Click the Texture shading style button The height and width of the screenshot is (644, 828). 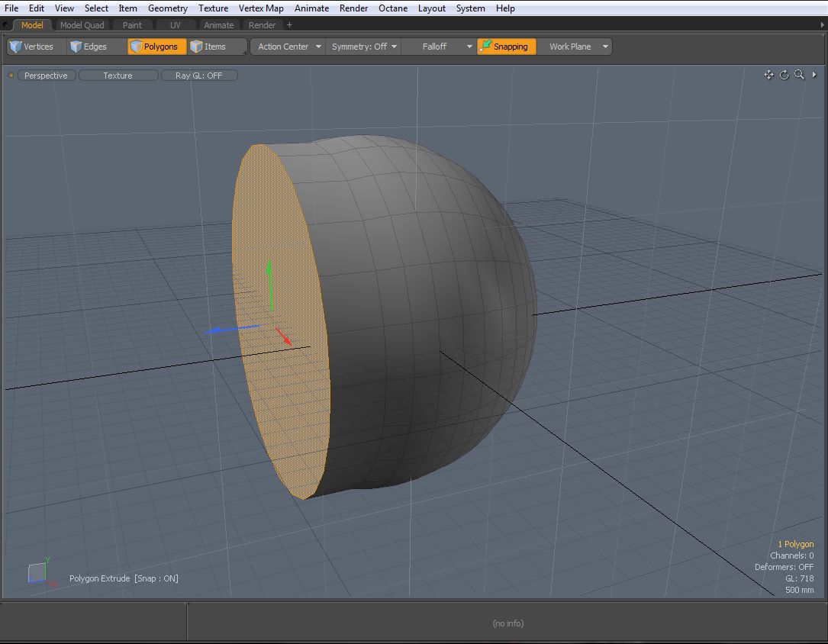pos(118,76)
